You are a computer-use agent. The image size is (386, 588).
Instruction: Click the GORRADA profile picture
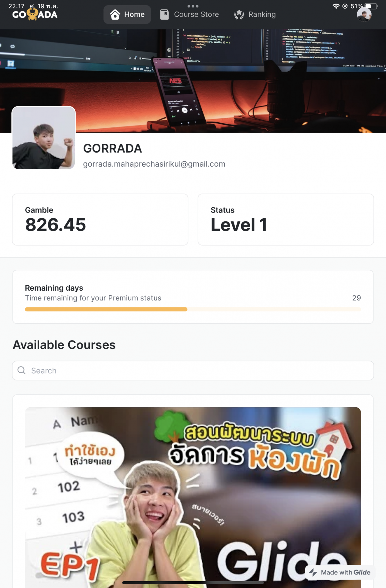tap(43, 138)
